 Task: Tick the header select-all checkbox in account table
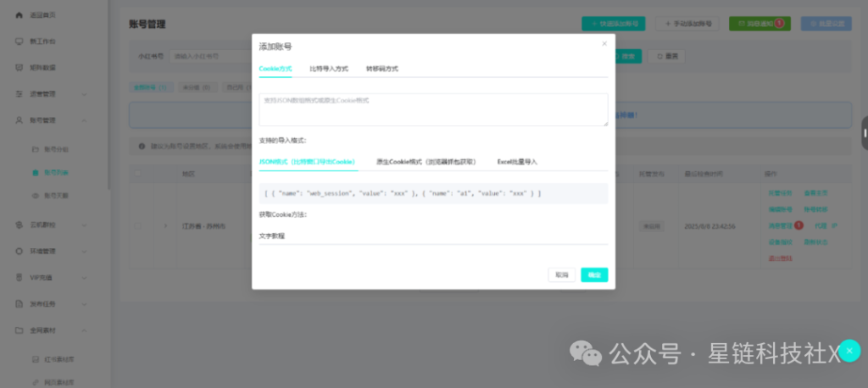click(138, 174)
